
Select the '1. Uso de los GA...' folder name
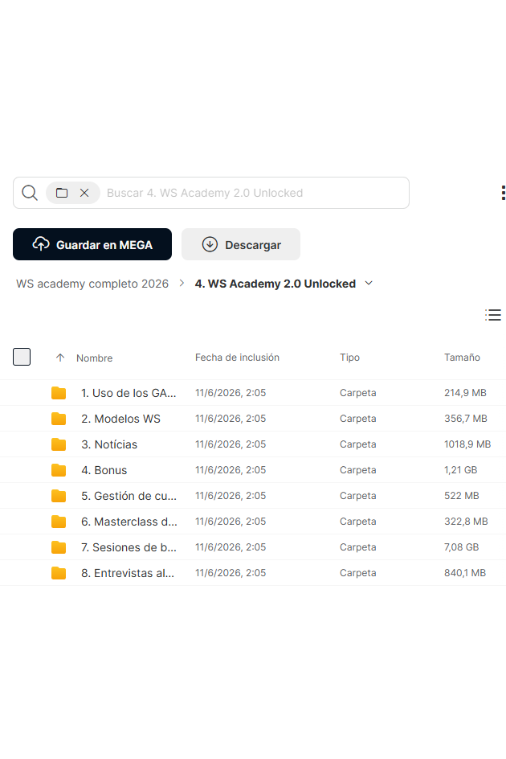(128, 393)
